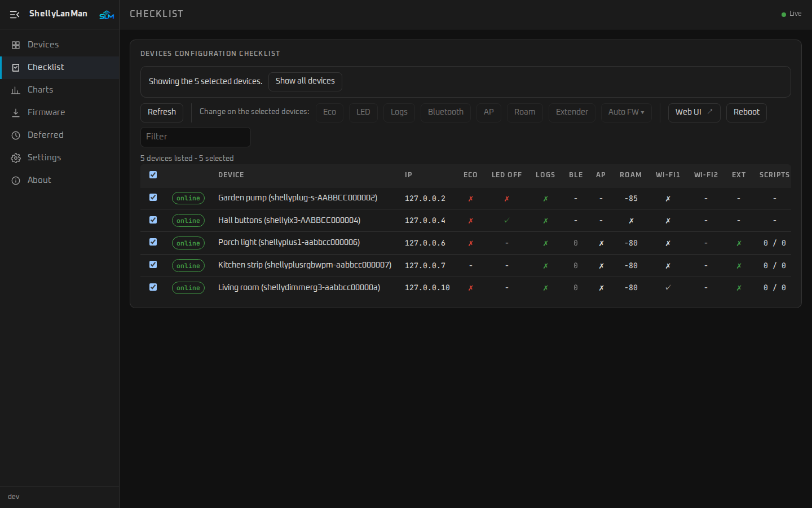
Task: Click the Roam change button
Action: click(x=525, y=112)
